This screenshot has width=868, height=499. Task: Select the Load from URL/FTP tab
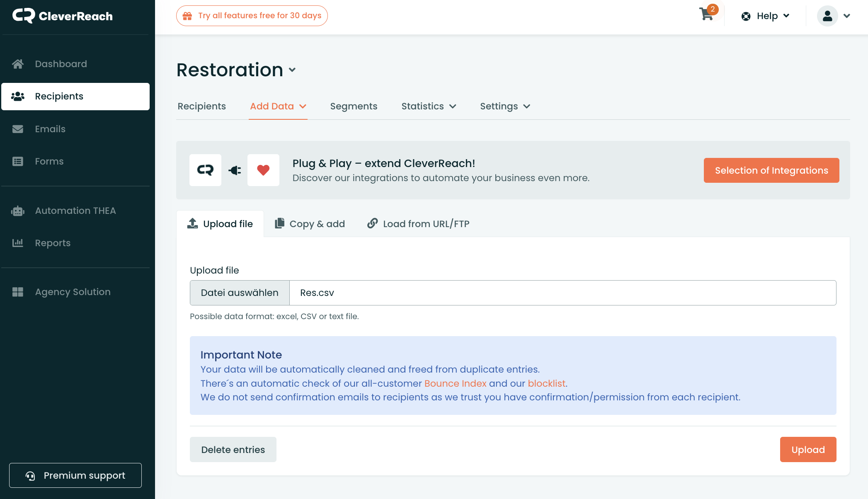pyautogui.click(x=418, y=224)
